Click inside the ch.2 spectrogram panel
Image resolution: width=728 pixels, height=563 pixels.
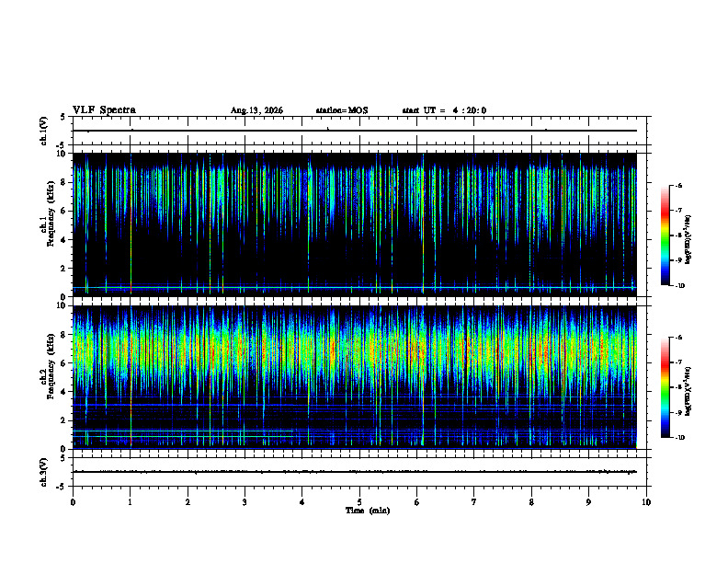[x=359, y=377]
